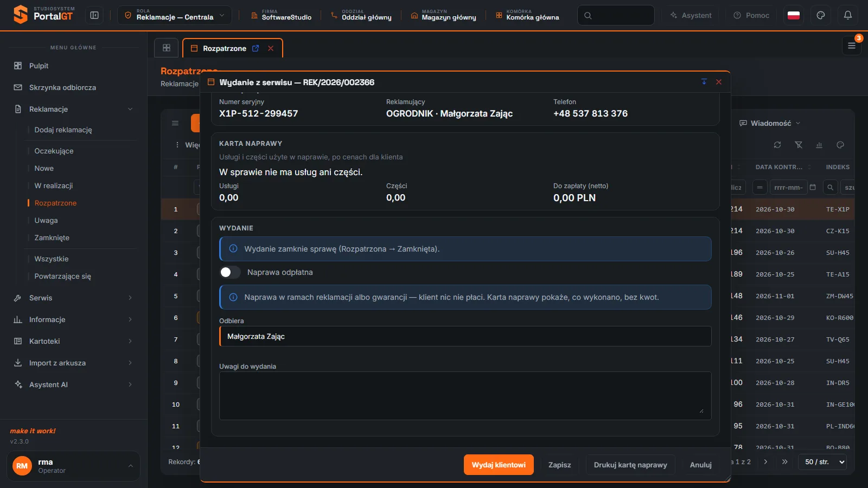This screenshot has height=488, width=868.
Task: Click Drukuj kartę naprawy
Action: [x=630, y=465]
